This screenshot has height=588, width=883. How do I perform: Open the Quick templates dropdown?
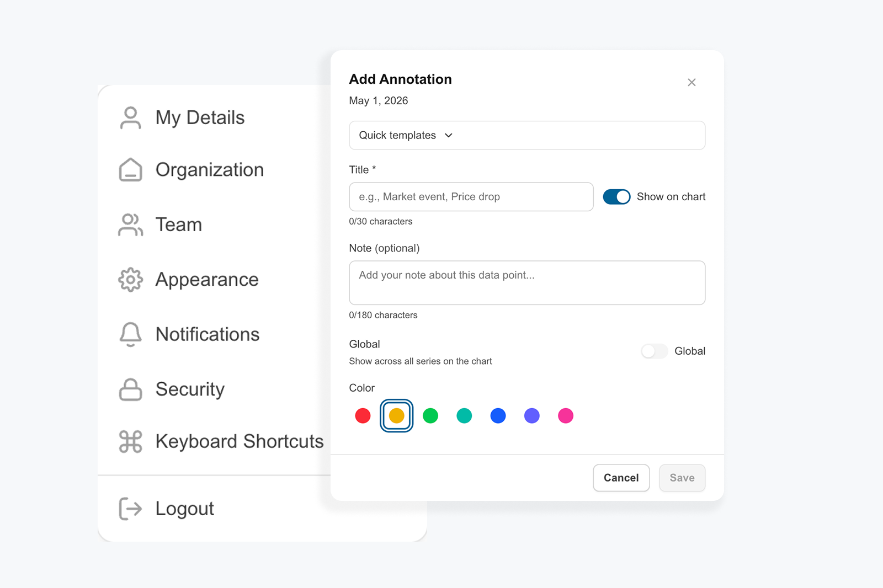[x=527, y=135]
